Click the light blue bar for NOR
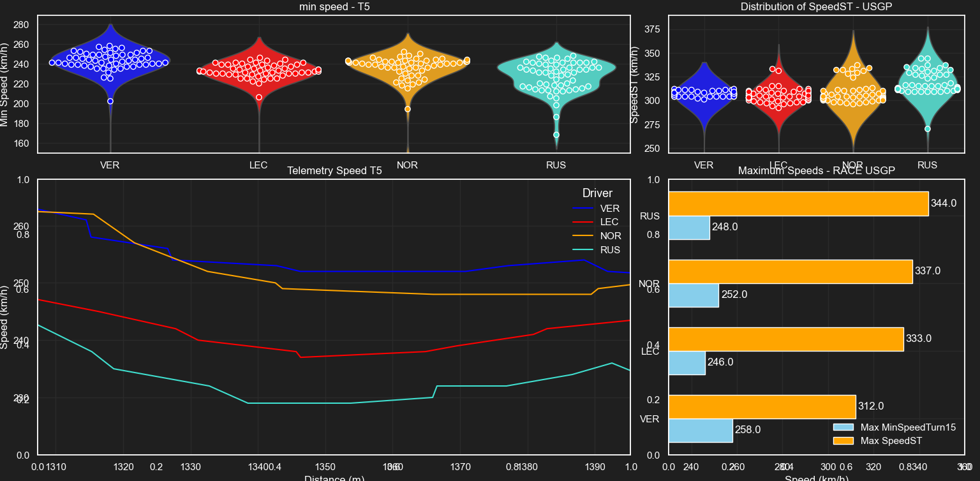Image resolution: width=980 pixels, height=481 pixels. pyautogui.click(x=694, y=295)
